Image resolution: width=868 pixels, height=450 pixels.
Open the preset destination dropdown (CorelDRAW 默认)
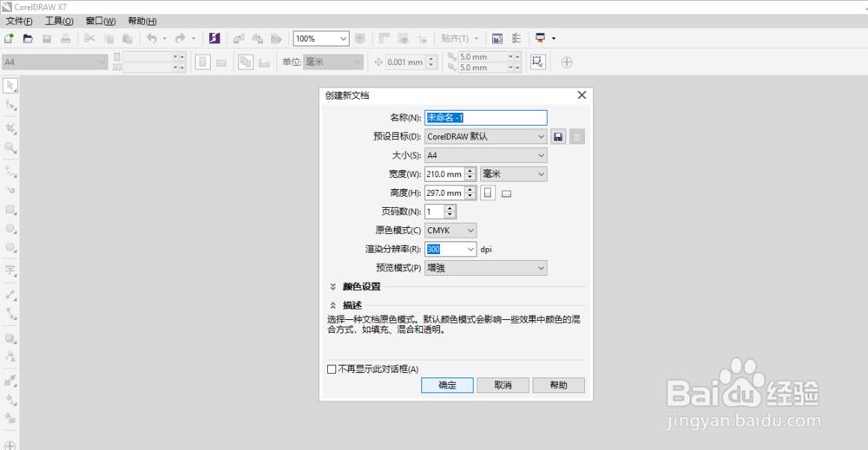[x=485, y=136]
